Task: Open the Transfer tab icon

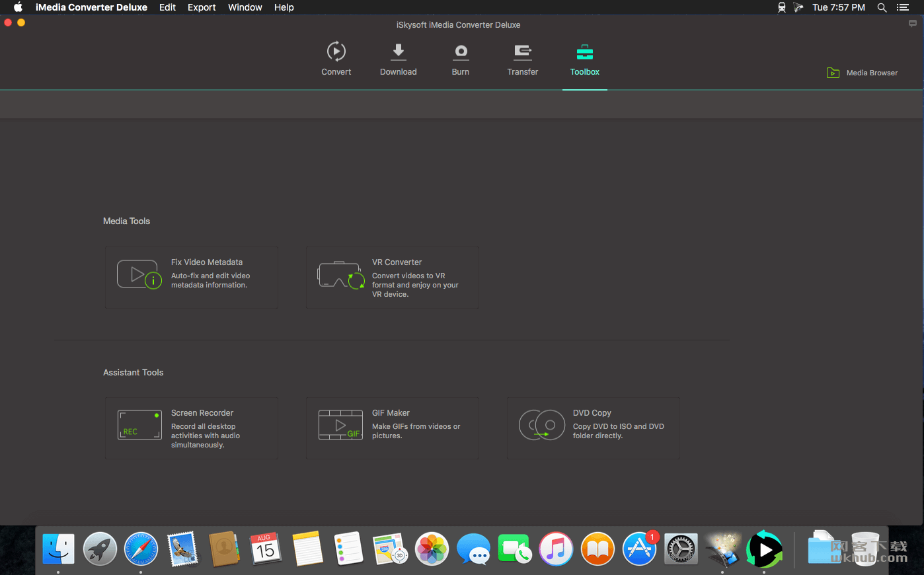Action: coord(522,51)
